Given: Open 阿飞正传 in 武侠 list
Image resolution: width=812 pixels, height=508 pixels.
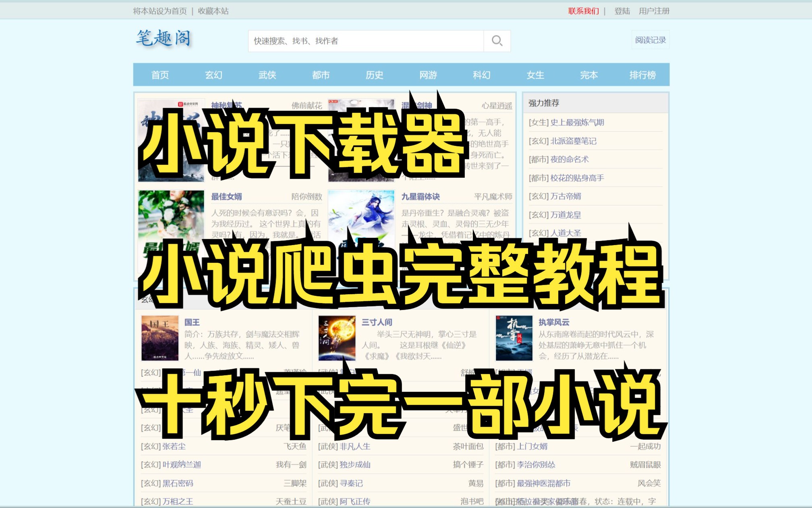Looking at the screenshot, I should (355, 502).
